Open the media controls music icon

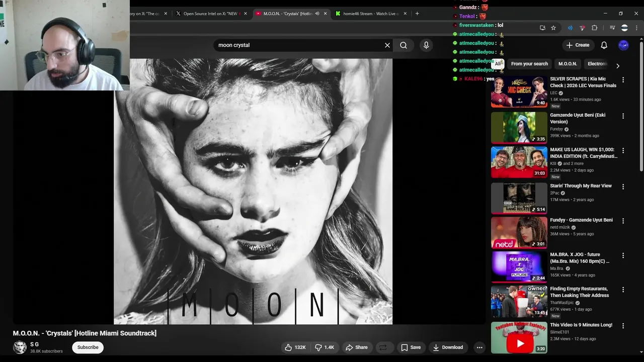612,28
